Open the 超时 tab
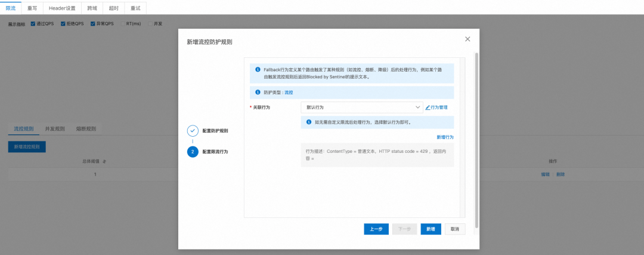The height and width of the screenshot is (255, 644). [x=114, y=8]
